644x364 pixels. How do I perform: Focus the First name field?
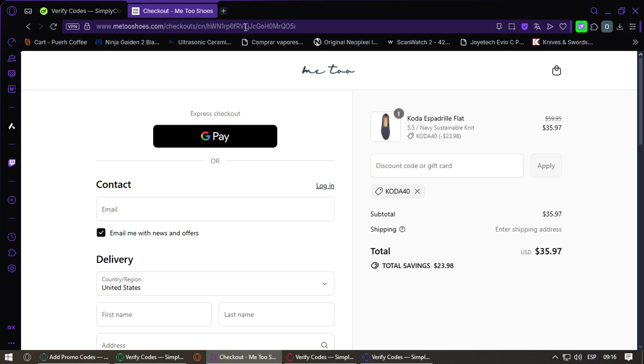click(x=154, y=315)
